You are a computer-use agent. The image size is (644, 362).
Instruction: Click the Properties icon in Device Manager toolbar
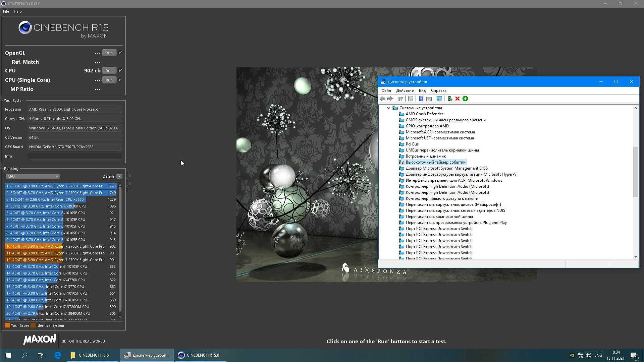pyautogui.click(x=411, y=99)
